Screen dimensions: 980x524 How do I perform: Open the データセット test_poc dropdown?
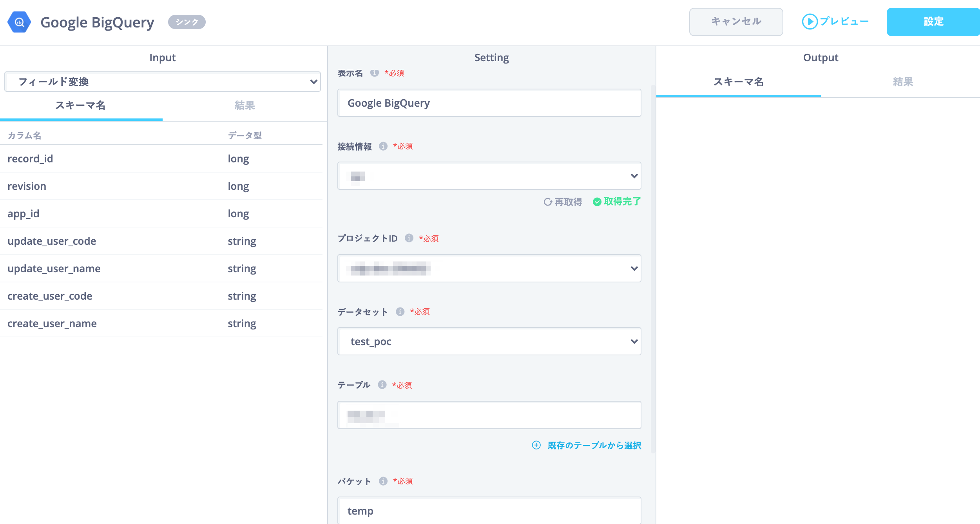[x=489, y=341]
